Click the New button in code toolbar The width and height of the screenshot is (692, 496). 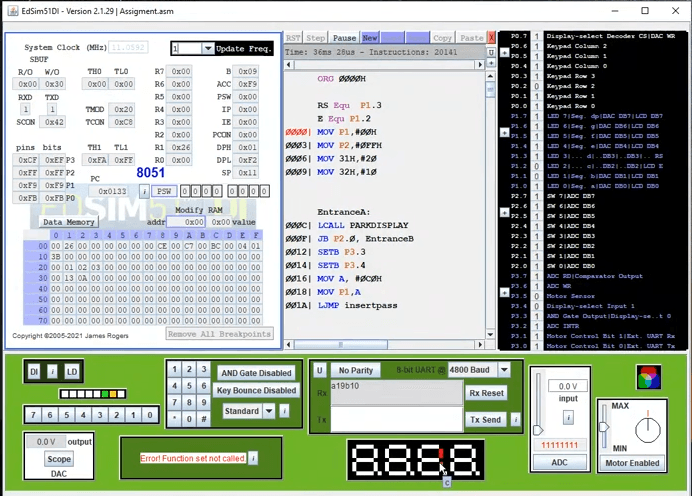point(370,37)
